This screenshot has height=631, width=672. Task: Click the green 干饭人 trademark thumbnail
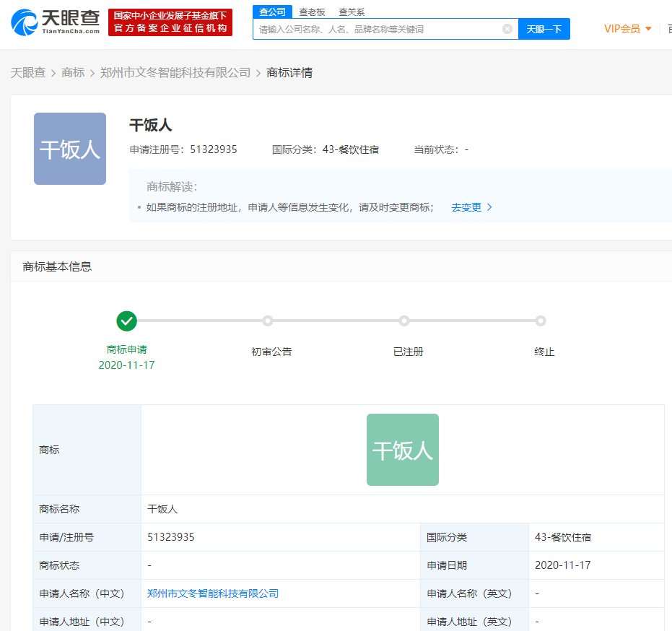coord(402,449)
